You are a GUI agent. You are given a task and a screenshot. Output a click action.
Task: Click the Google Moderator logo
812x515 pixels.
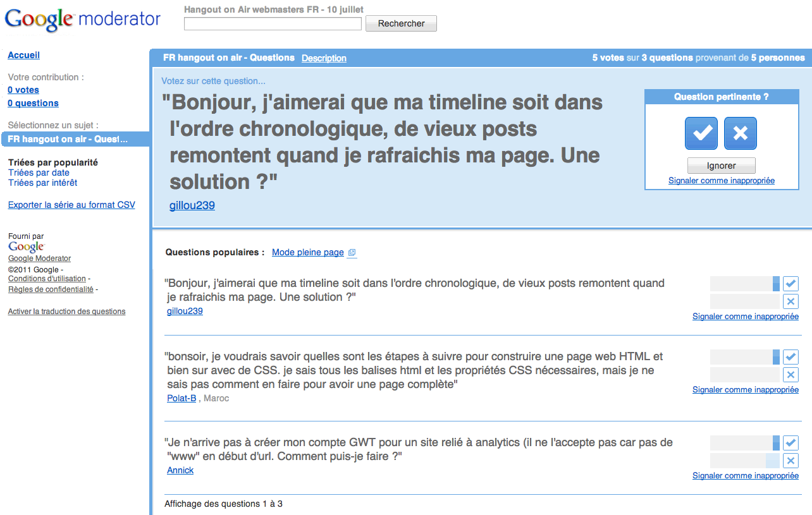point(83,20)
